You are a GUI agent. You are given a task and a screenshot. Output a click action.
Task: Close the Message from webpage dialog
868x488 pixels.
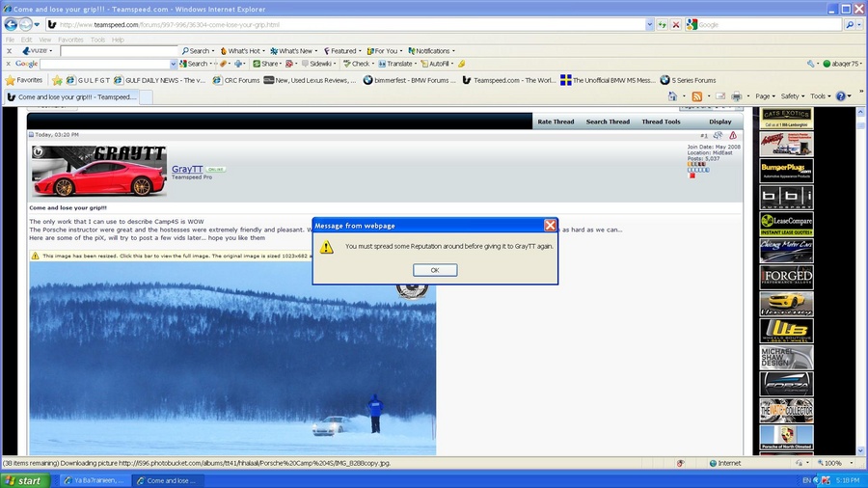click(550, 226)
